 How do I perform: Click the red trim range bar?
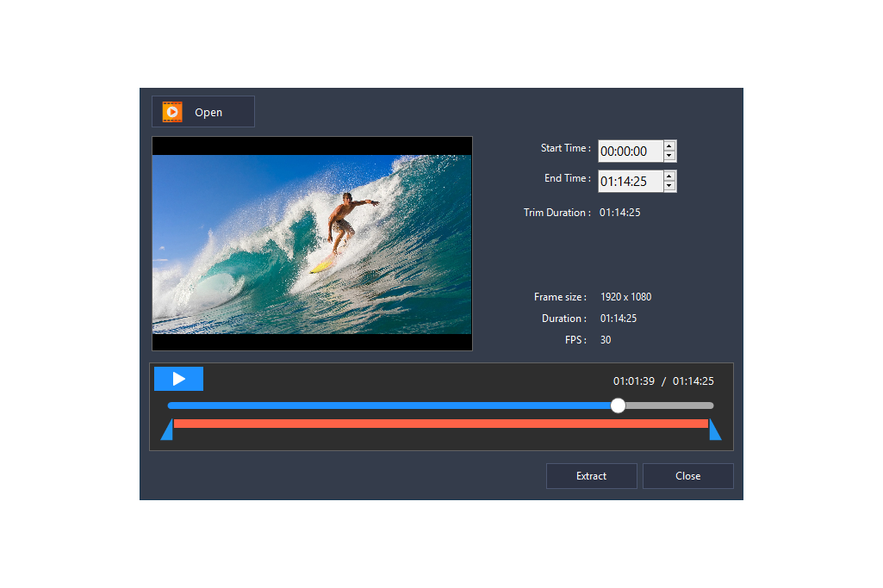point(440,423)
